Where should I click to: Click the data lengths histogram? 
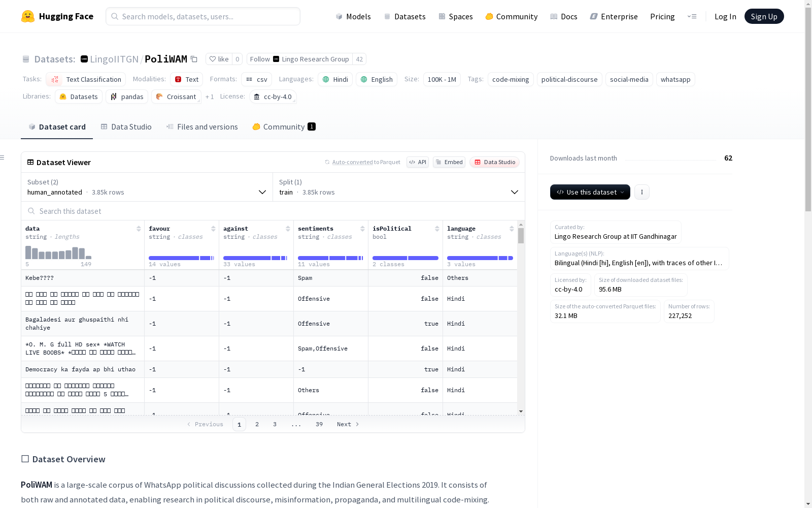tap(58, 252)
